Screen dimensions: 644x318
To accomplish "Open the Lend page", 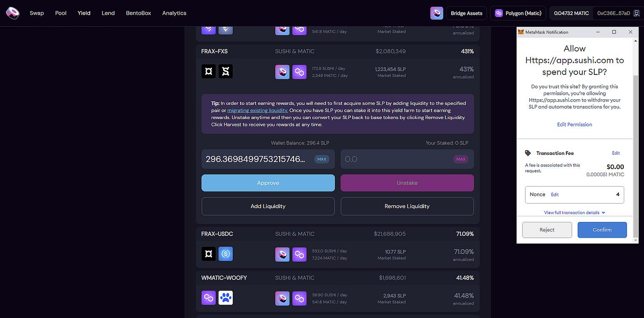I will (108, 13).
